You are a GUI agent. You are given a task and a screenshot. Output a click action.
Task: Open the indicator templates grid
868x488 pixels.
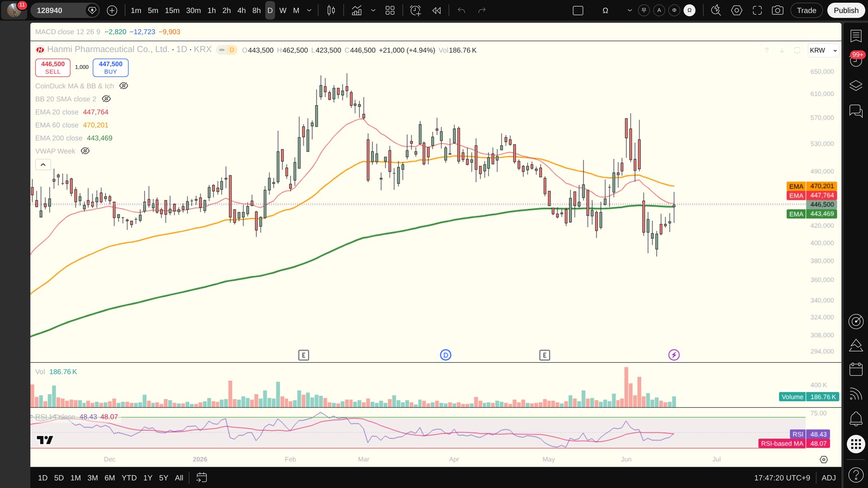click(390, 10)
